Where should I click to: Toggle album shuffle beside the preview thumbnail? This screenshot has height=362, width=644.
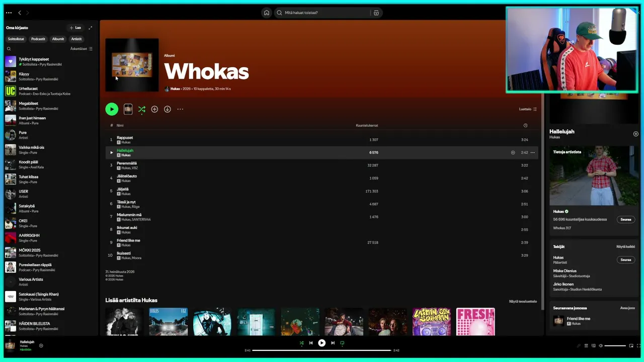pyautogui.click(x=142, y=109)
